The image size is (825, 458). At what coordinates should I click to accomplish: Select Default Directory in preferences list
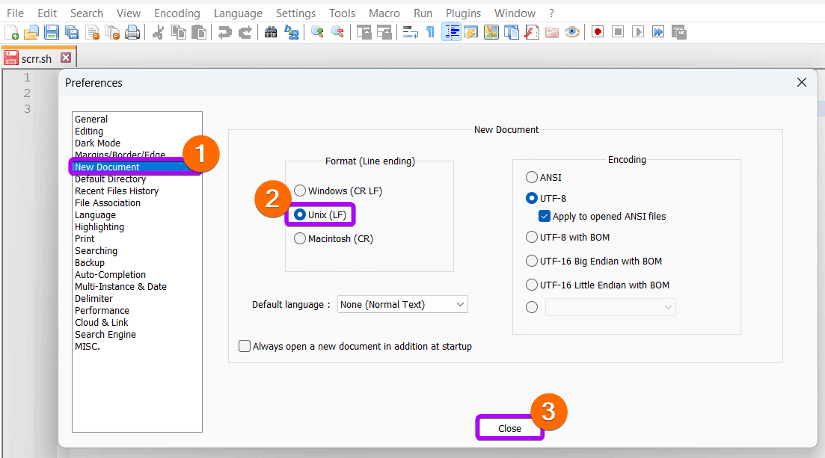[x=110, y=179]
